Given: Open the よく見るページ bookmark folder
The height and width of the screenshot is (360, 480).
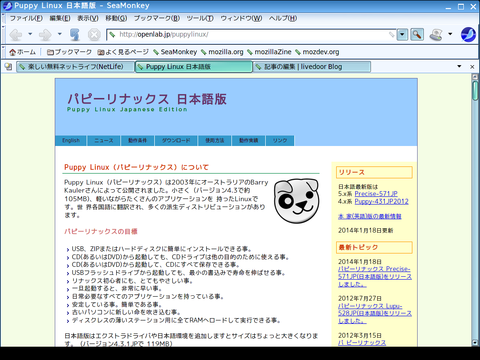Looking at the screenshot, I should point(123,52).
